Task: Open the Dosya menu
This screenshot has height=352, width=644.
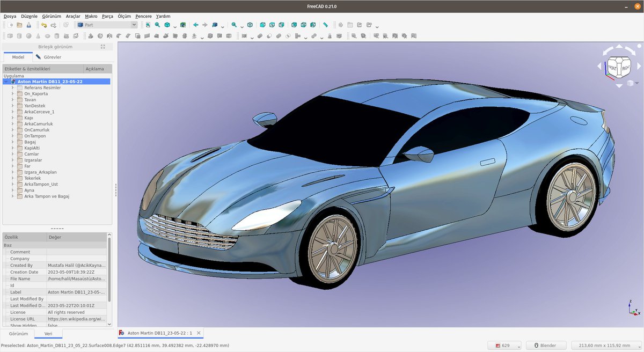Action: coord(10,16)
